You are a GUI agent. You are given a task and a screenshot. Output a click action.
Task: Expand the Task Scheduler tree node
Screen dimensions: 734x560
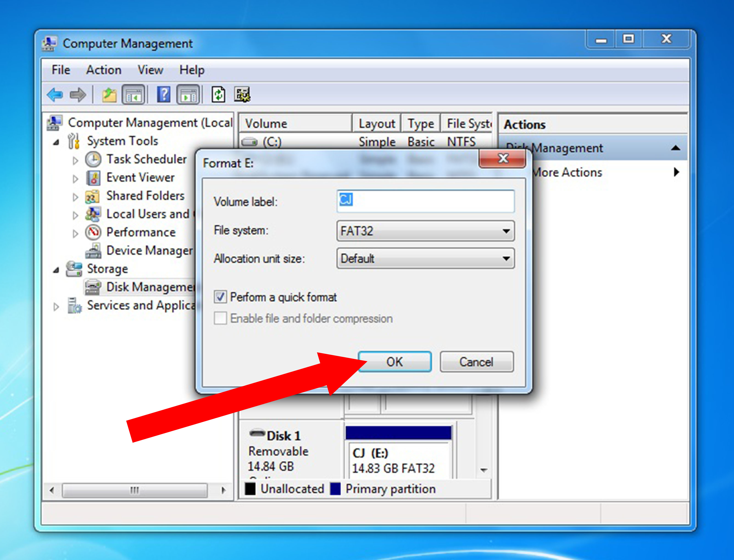pyautogui.click(x=75, y=160)
